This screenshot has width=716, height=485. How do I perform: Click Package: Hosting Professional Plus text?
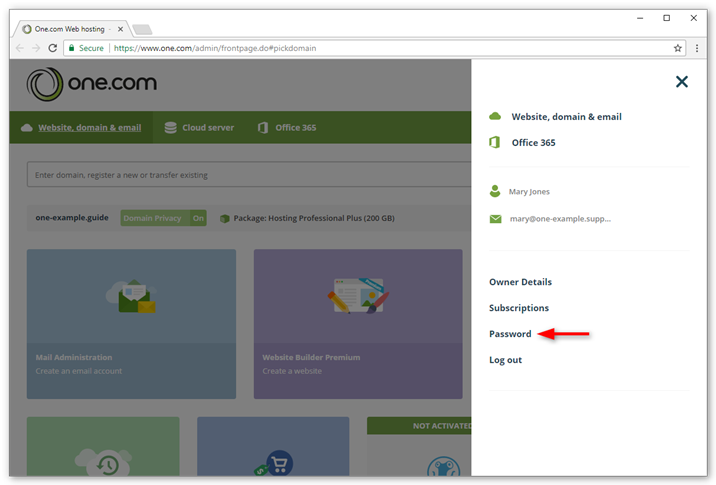314,218
